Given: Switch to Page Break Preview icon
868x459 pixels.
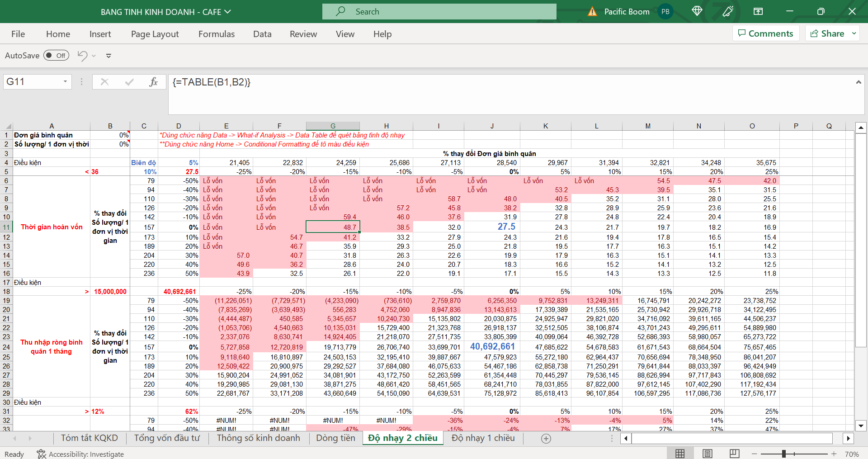Looking at the screenshot, I should [x=735, y=454].
